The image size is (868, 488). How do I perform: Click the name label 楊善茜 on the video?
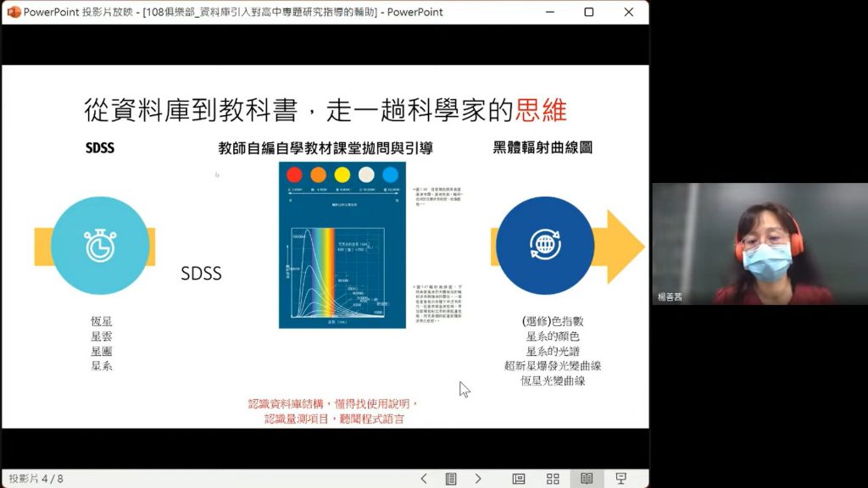[x=670, y=297]
